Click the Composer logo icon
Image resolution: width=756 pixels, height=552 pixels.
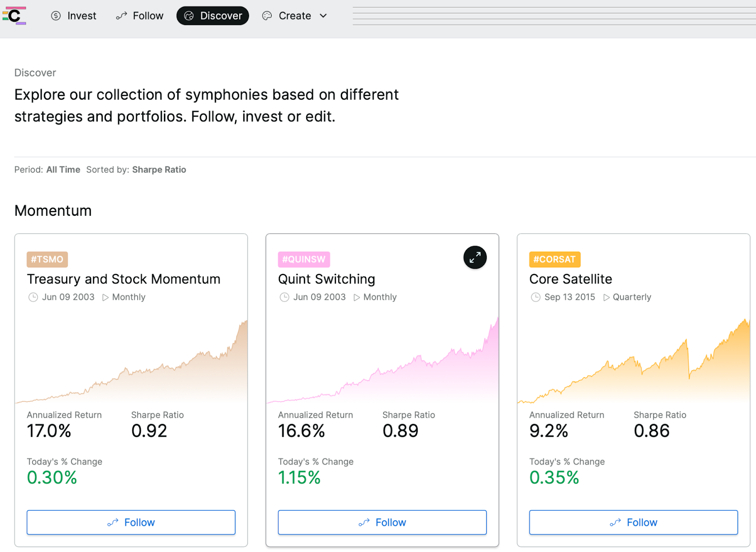(x=14, y=16)
